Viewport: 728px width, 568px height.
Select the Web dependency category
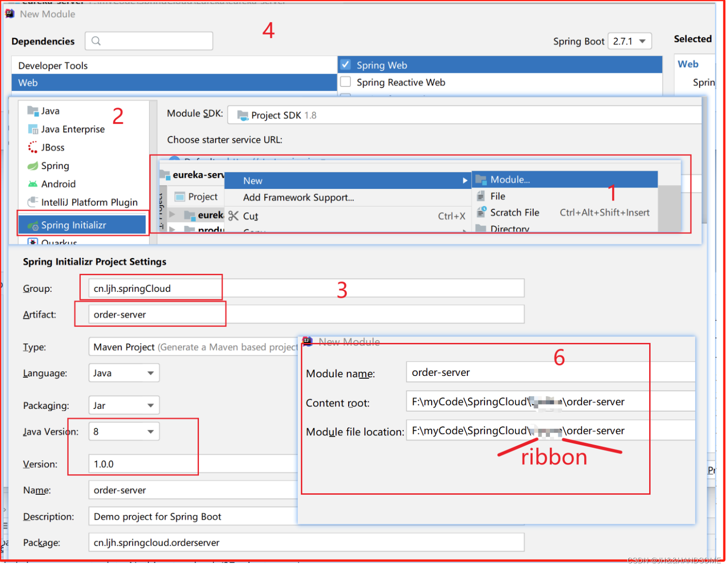pos(174,83)
